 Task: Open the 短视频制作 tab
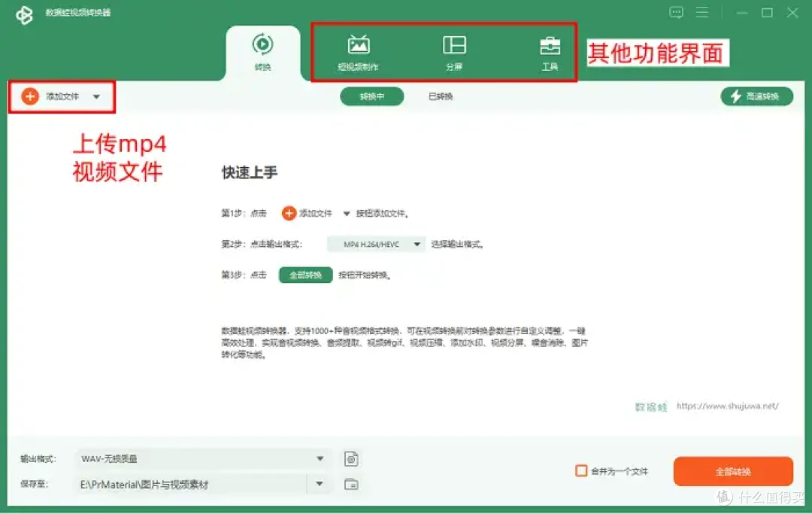click(359, 53)
